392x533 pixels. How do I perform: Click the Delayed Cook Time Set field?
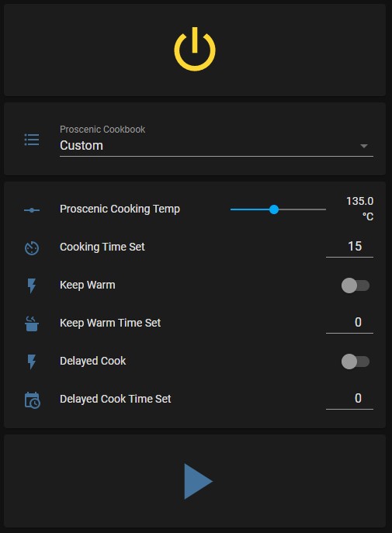349,398
